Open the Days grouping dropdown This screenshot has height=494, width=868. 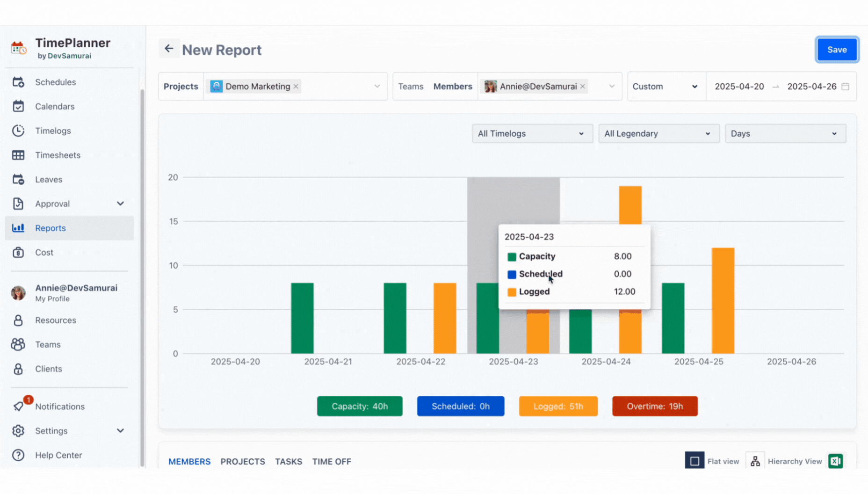(785, 134)
